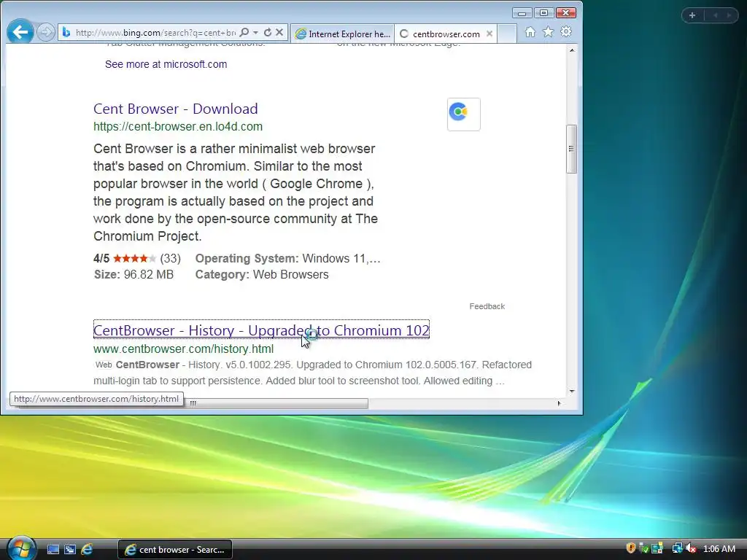The image size is (747, 560).
Task: Click the network connection tray icon
Action: coord(677,548)
